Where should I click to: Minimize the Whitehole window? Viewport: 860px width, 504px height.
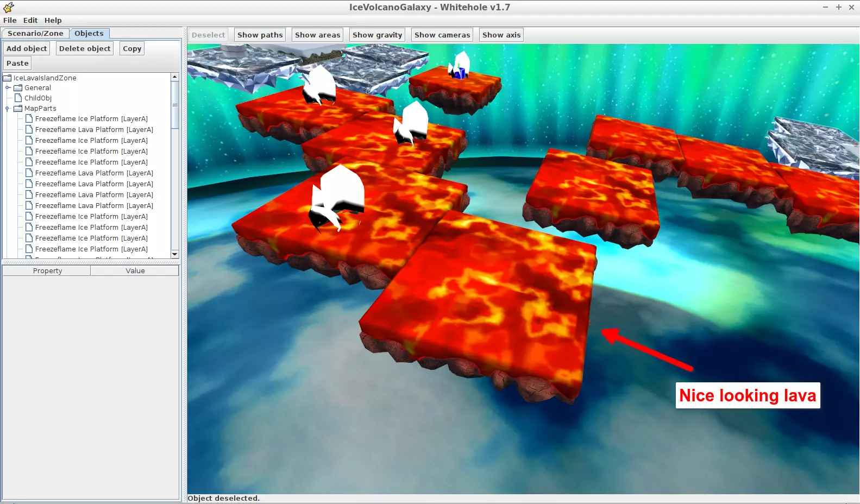click(x=825, y=7)
